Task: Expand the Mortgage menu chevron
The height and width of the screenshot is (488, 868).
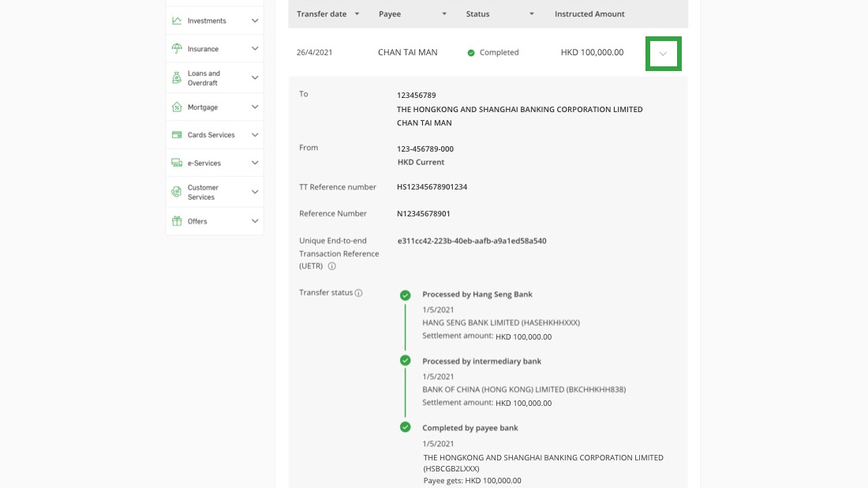Action: (255, 107)
